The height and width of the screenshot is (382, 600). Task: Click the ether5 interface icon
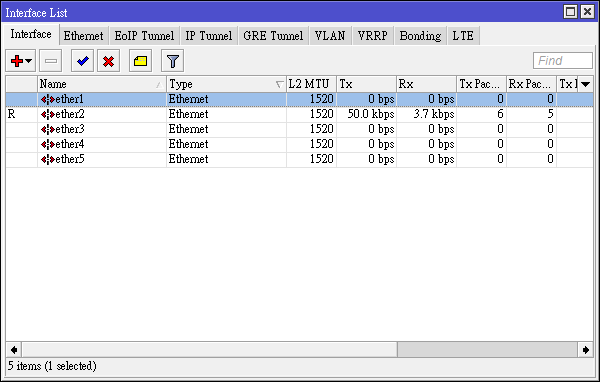pos(48,159)
